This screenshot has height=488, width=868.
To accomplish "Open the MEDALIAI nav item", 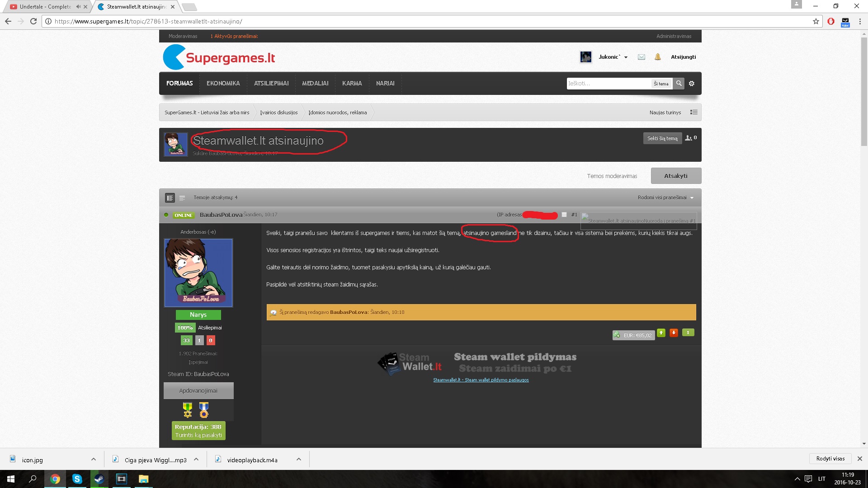I will 315,84.
